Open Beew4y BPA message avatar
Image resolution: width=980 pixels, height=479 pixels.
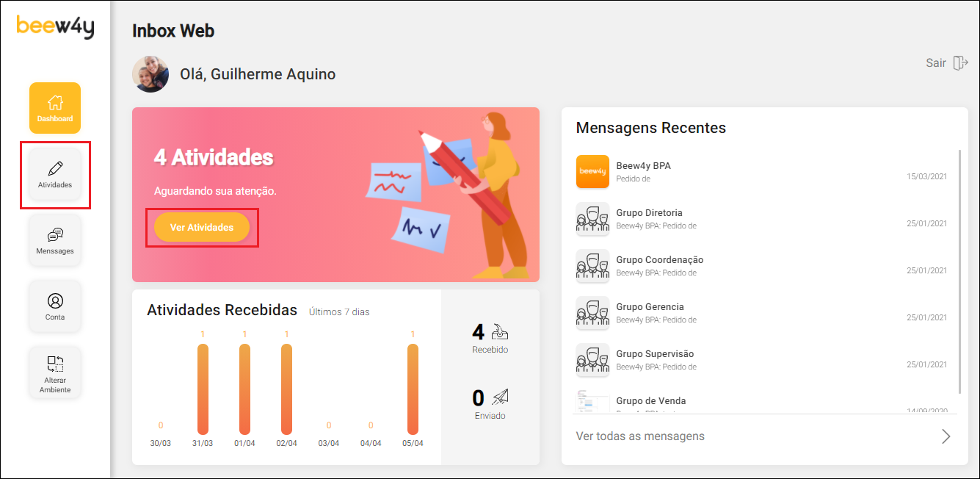pyautogui.click(x=592, y=172)
